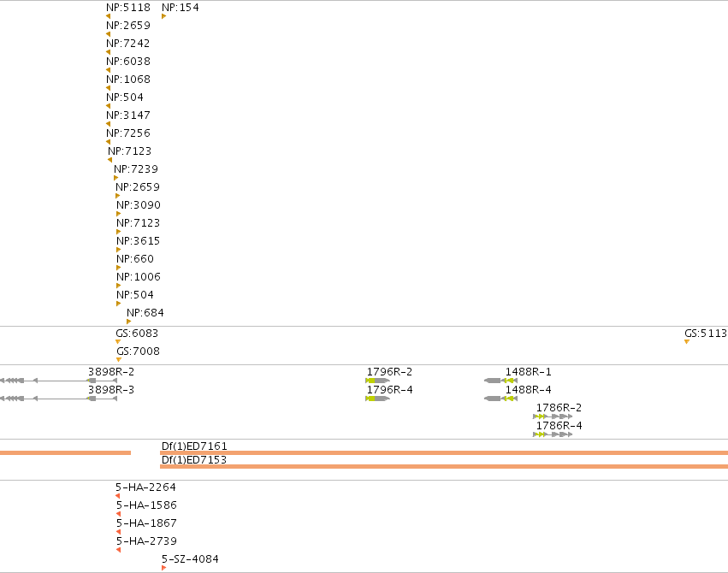Open the NP:7242 insertion feature

[128, 44]
